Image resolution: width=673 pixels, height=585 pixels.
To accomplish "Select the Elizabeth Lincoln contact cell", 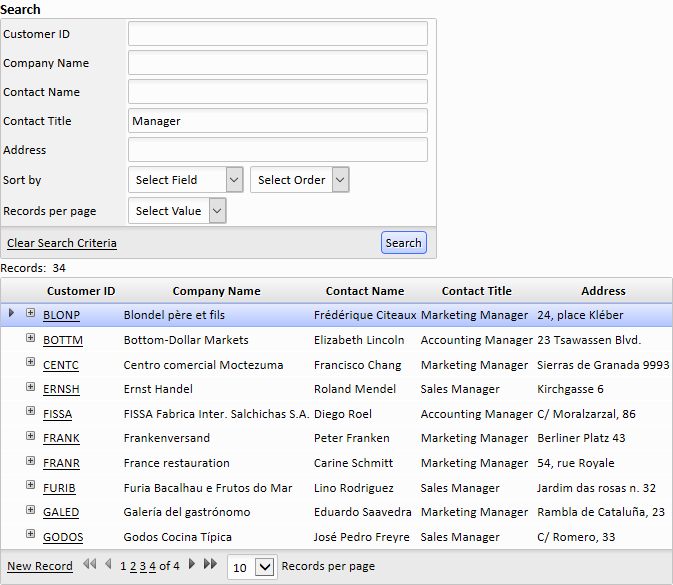I will (x=359, y=340).
